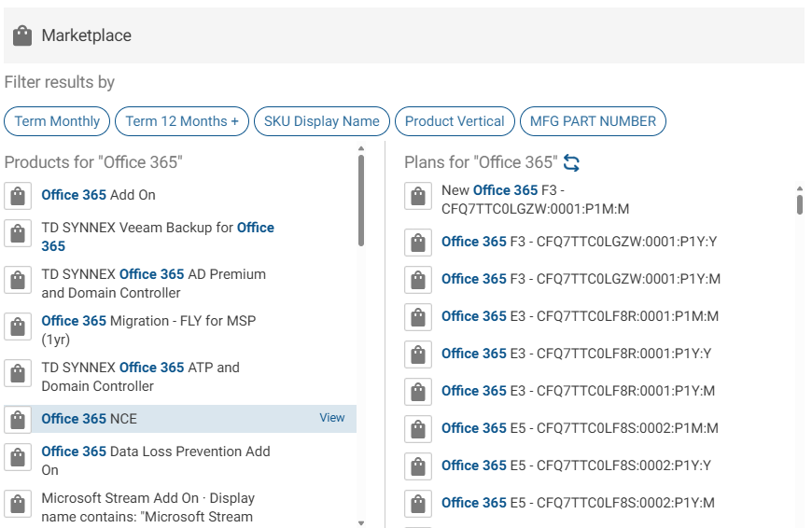Apply the Term Monthly filter
812x528 pixels.
point(57,121)
